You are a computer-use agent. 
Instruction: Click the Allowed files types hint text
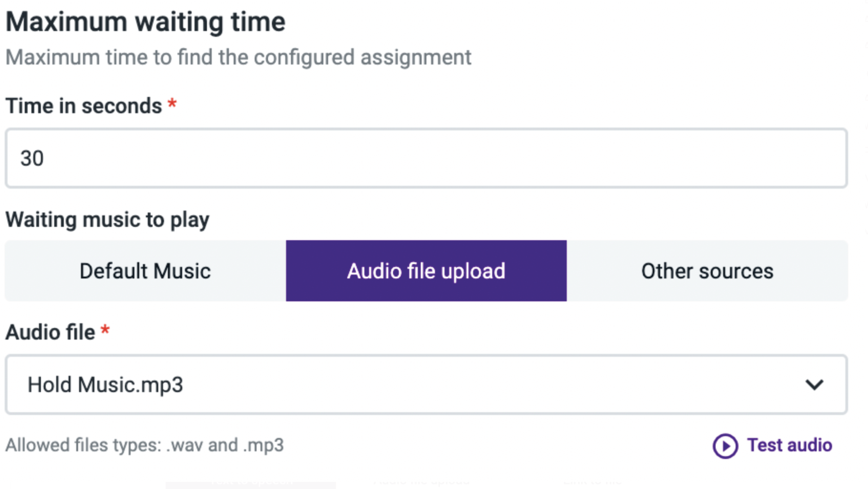[145, 446]
